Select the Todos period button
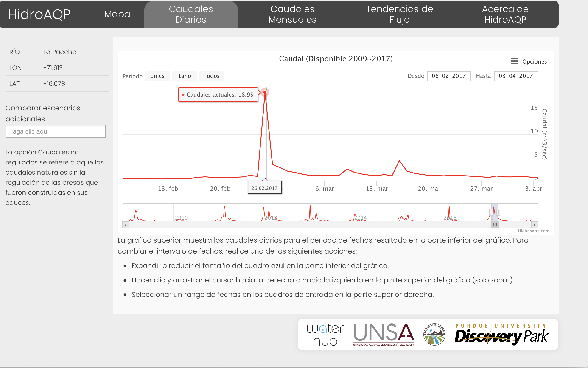The width and height of the screenshot is (588, 368). click(211, 76)
